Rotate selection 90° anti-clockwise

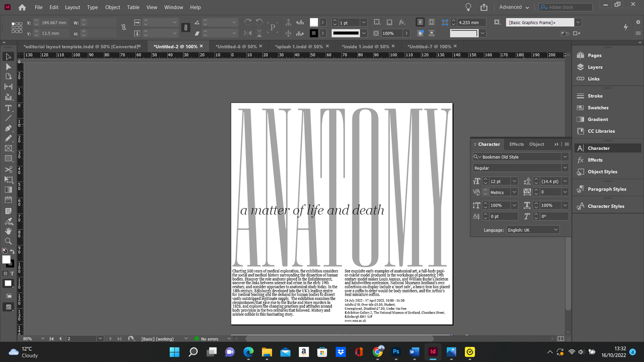[259, 23]
